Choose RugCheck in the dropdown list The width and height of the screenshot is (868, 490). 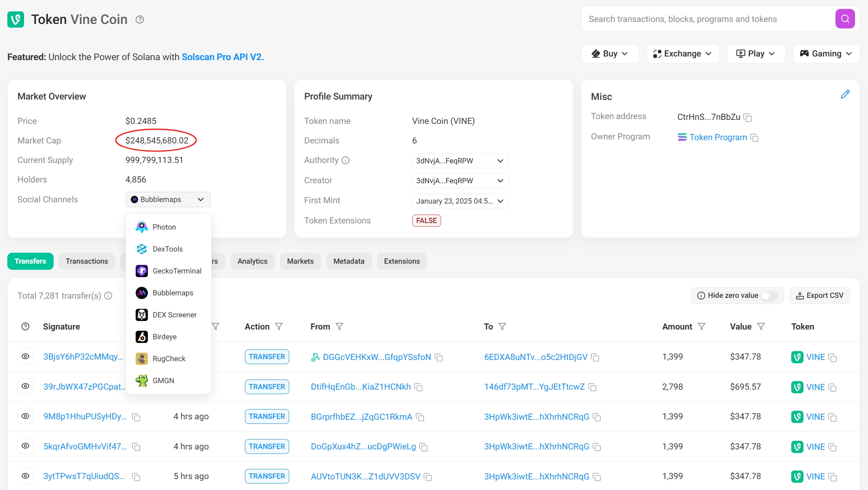click(x=169, y=359)
